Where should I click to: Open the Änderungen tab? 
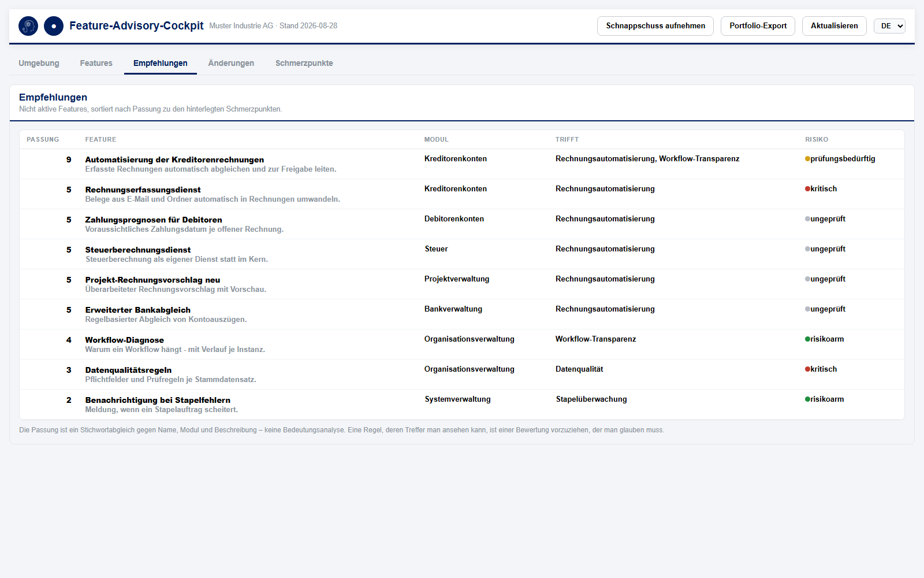coord(231,63)
